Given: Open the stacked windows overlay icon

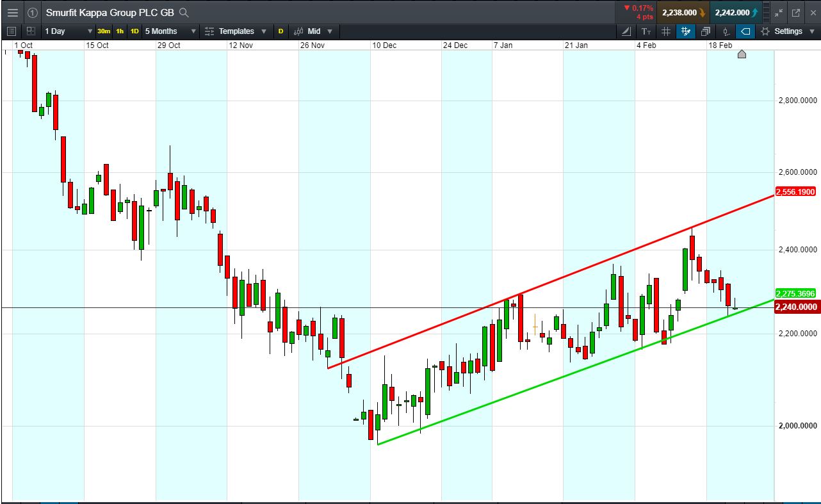Looking at the screenshot, I should (706, 31).
